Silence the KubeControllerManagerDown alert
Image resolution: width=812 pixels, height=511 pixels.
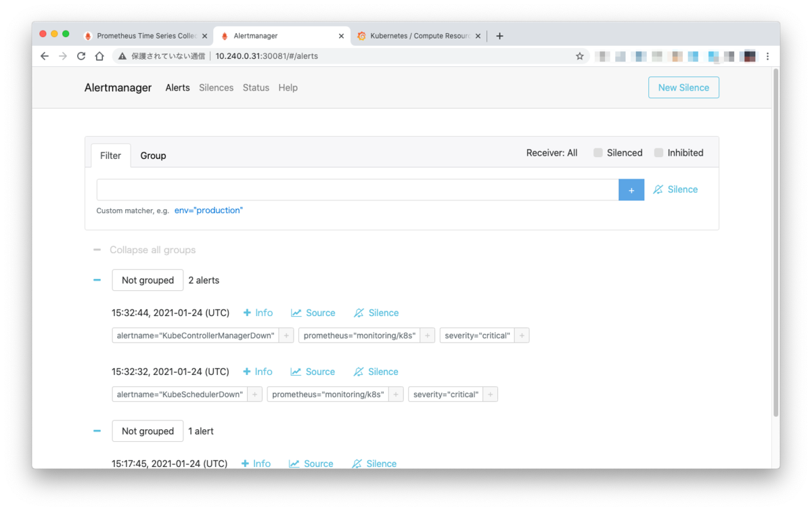click(376, 313)
